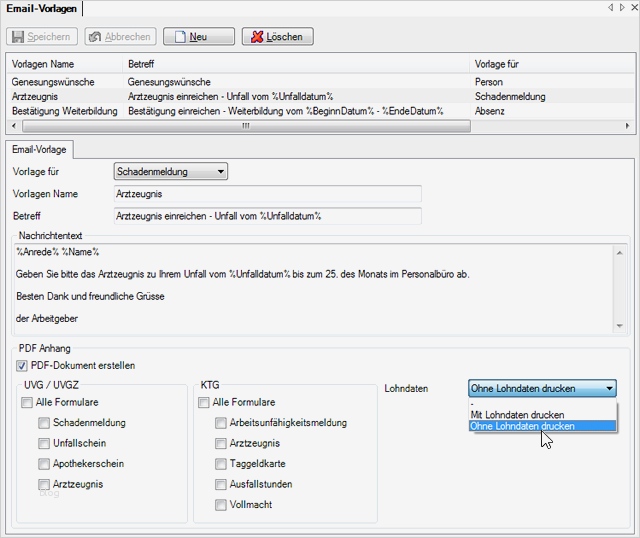Check the Arbeitsunfähigkeitsmeldung checkbox

tap(221, 423)
